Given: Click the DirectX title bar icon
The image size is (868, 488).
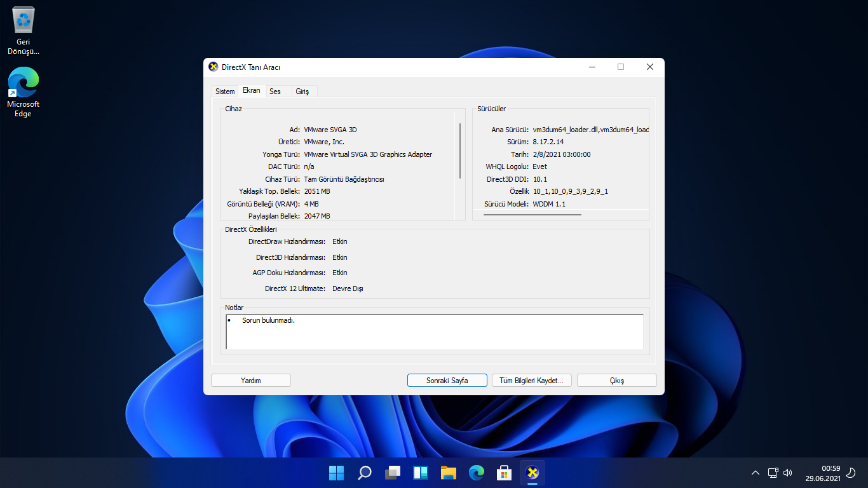Looking at the screenshot, I should pyautogui.click(x=214, y=67).
